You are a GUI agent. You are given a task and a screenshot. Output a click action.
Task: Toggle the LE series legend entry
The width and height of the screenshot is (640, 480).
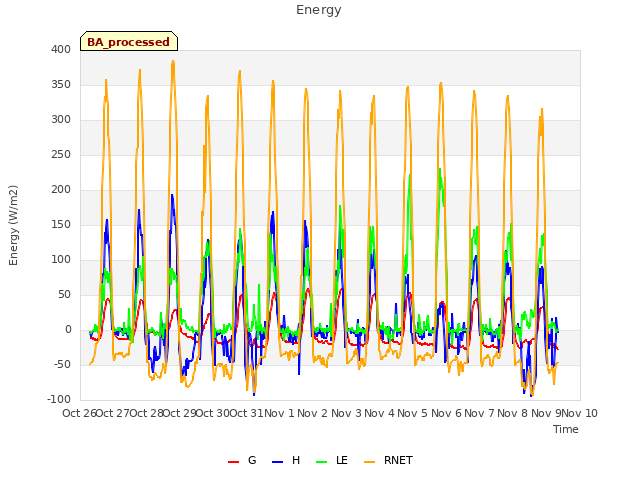332,460
